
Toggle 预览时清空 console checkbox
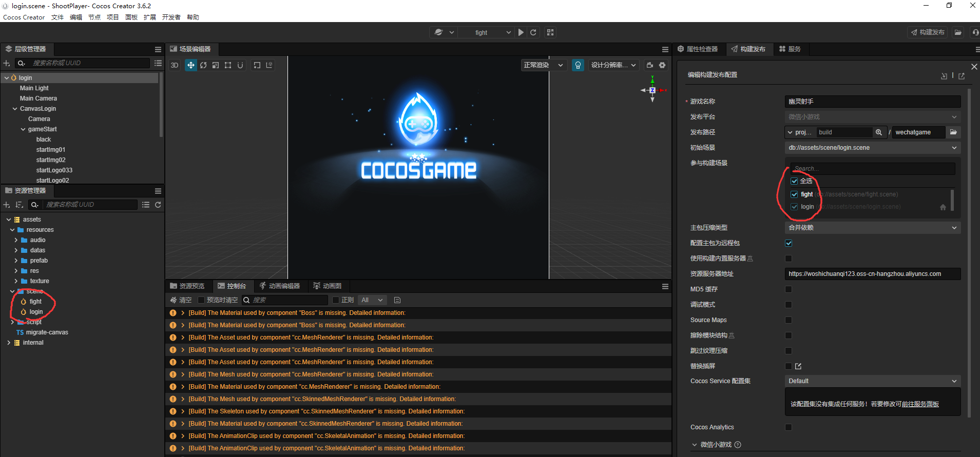(201, 300)
